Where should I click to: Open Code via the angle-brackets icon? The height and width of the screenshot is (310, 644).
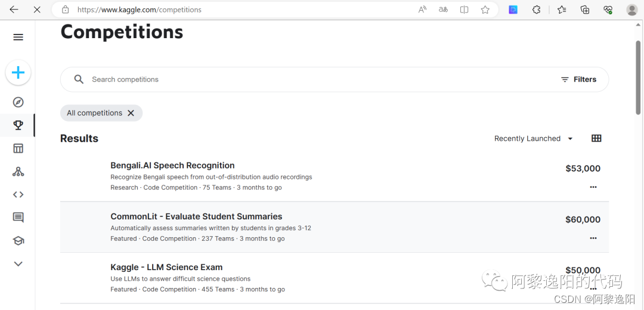point(18,194)
